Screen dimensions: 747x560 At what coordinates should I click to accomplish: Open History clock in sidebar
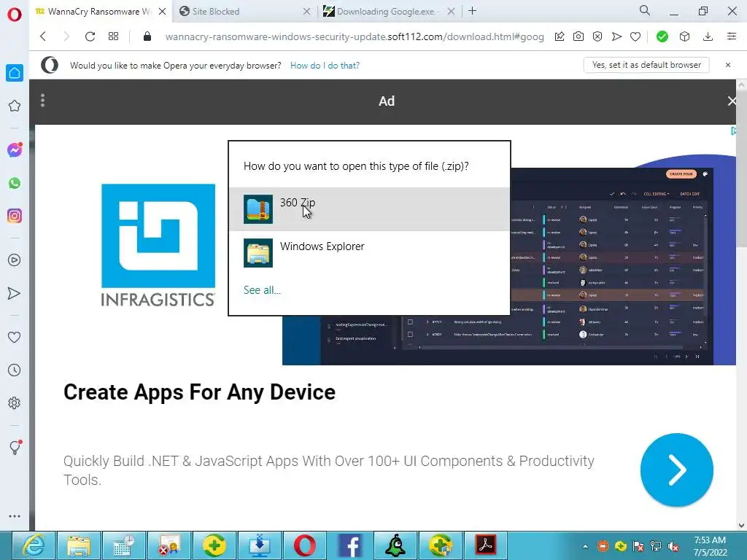click(15, 370)
